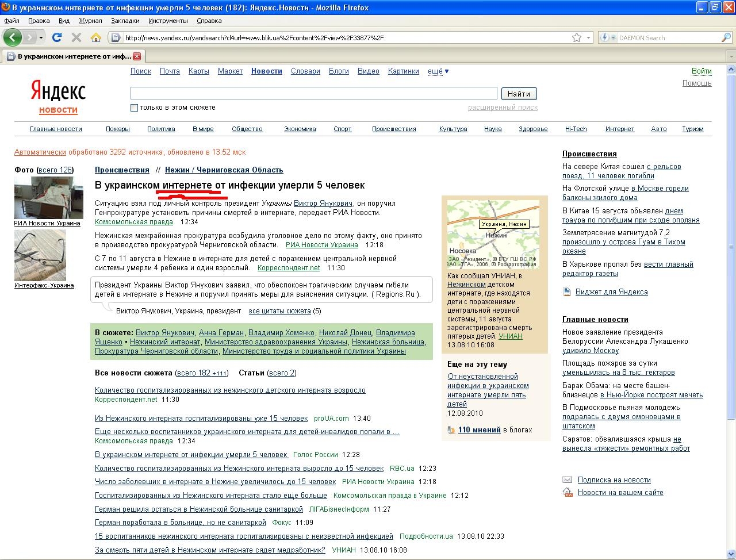Click the Найти search button
This screenshot has width=736, height=560.
coord(519,94)
